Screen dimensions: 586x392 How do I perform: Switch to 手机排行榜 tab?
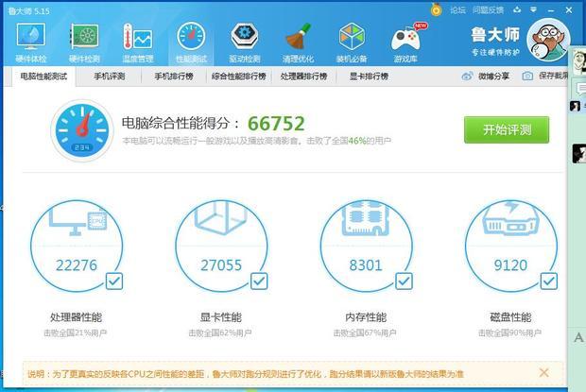tap(174, 77)
